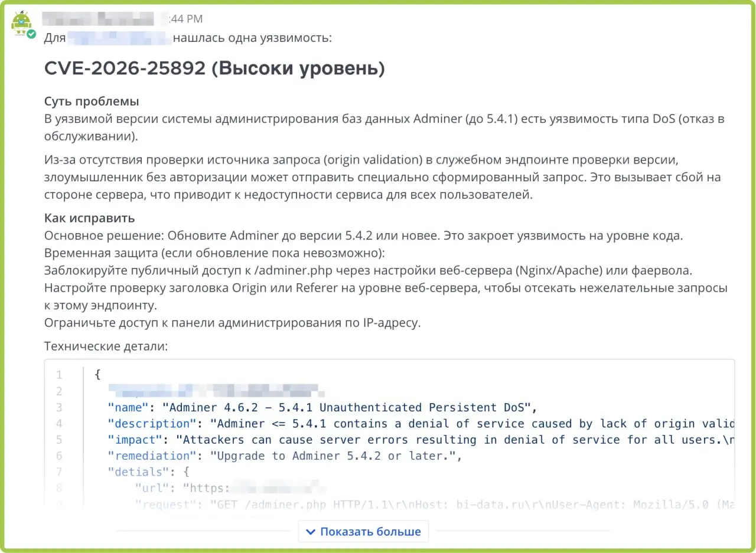756x553 pixels.
Task: Click line number 5 in code block
Action: (59, 440)
